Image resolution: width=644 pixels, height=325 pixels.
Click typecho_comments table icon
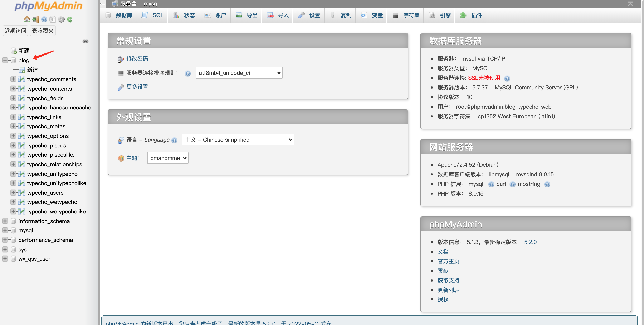tap(22, 79)
